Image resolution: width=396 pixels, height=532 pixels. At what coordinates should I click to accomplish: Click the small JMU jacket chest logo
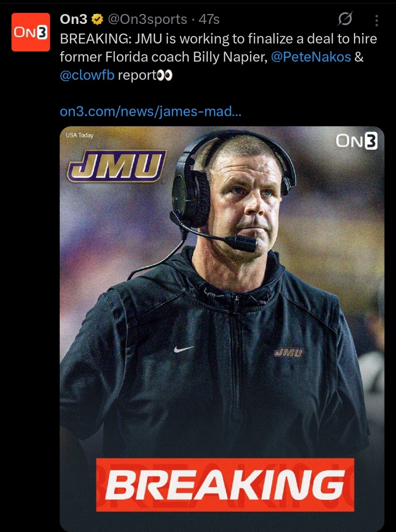[288, 352]
